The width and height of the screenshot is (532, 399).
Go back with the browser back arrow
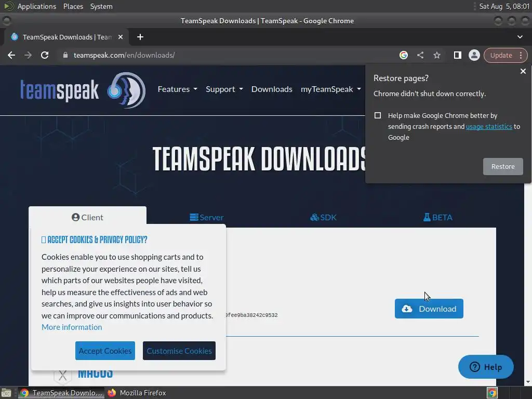pos(11,55)
